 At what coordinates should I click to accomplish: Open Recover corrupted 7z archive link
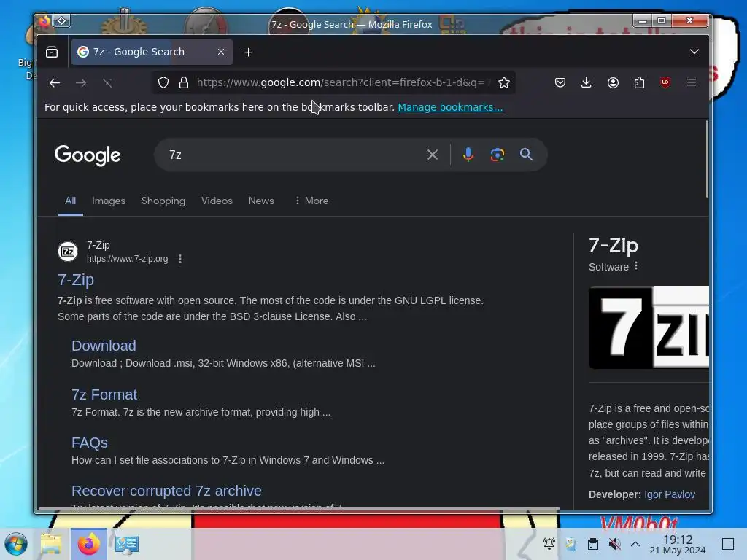[166, 491]
